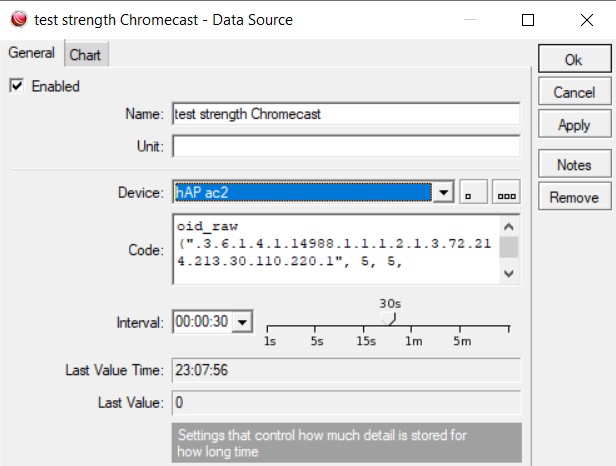Click the Code scrollbar up arrow
Image resolution: width=616 pixels, height=466 pixels.
click(509, 226)
